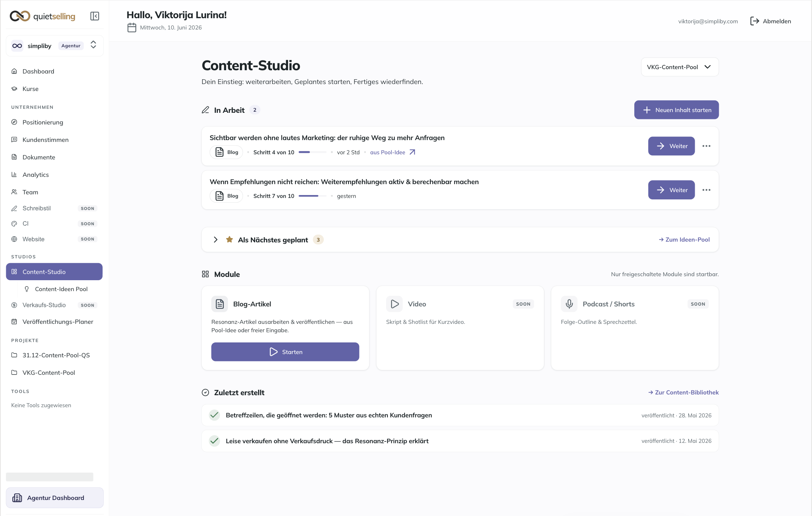Click the Blog tag on the Sichtbar werden card
812x516 pixels.
[226, 152]
